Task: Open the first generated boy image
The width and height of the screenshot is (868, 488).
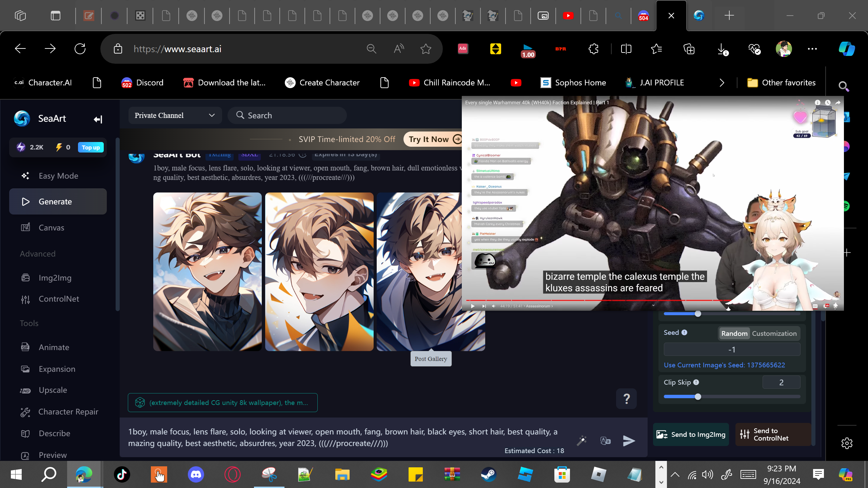Action: coord(207,271)
